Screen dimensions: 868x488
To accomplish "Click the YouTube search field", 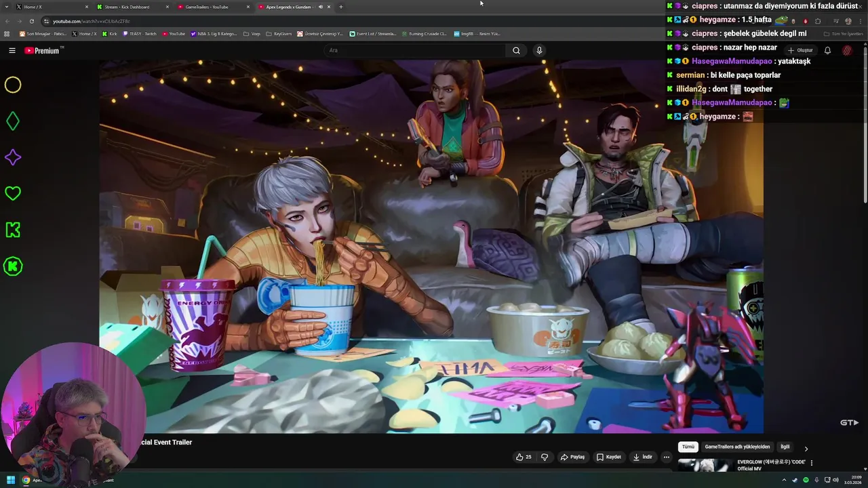I will [414, 50].
